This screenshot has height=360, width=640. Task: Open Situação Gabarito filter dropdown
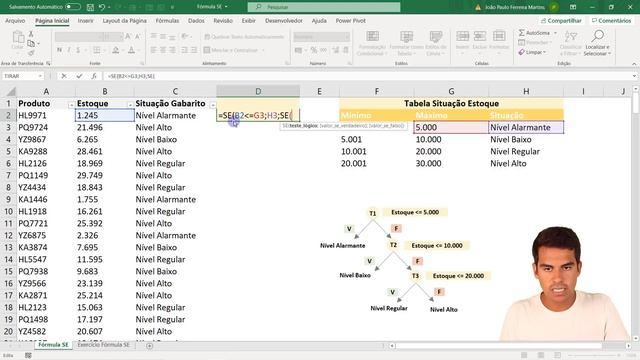(x=213, y=105)
